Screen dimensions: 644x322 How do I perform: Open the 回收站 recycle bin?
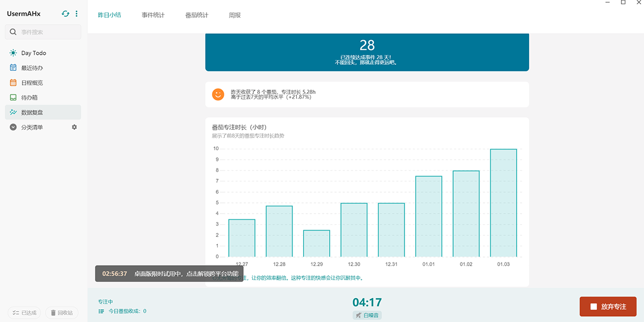62,312
